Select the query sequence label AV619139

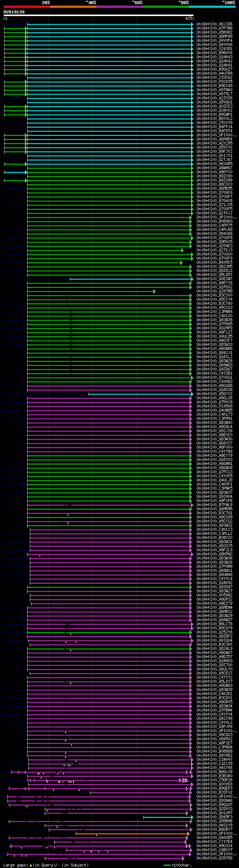(x=14, y=12)
